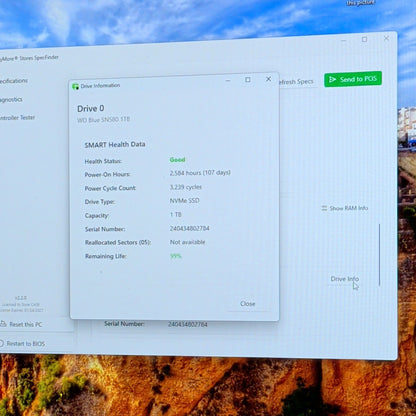Click Refresh Specs
Viewport: 416px width, 416px height.
click(296, 82)
